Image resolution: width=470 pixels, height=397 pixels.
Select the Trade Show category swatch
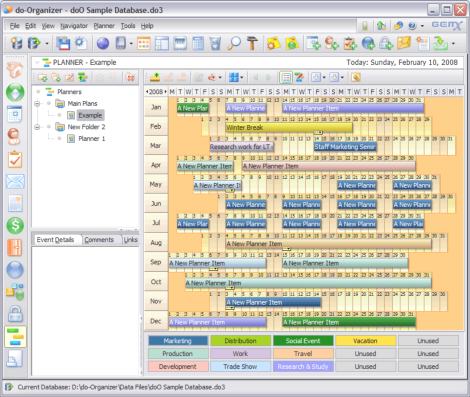click(240, 366)
